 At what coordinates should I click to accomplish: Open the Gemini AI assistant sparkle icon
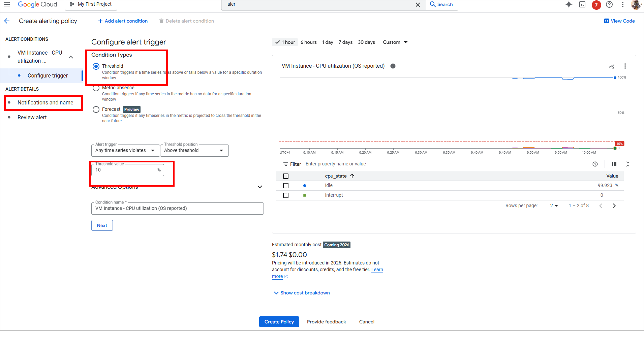pyautogui.click(x=569, y=5)
